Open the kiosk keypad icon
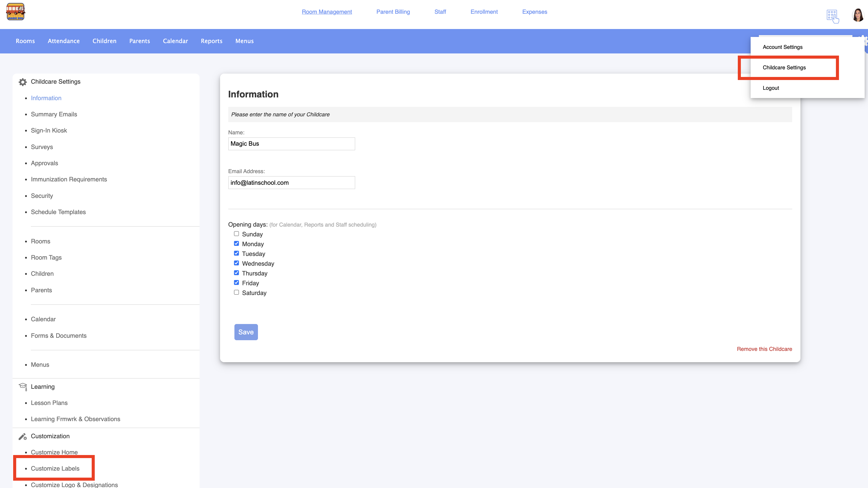This screenshot has height=488, width=868. [832, 16]
